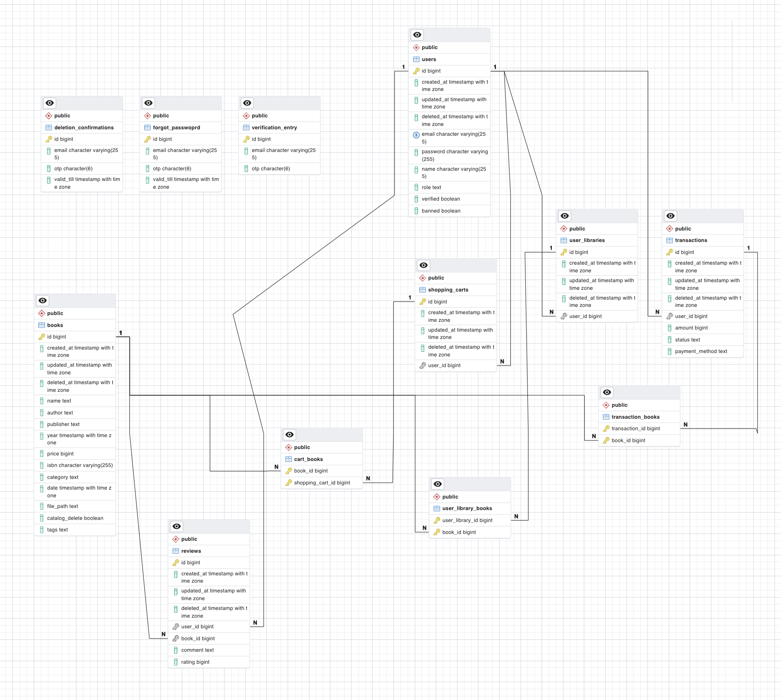Click 'payment_method text' column in transactions
781x700 pixels.
pos(703,352)
